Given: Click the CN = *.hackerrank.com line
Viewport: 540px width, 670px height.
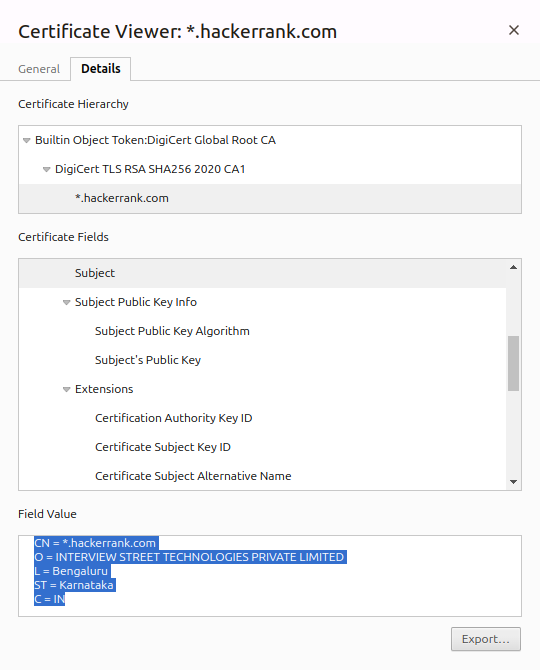Looking at the screenshot, I should point(96,543).
